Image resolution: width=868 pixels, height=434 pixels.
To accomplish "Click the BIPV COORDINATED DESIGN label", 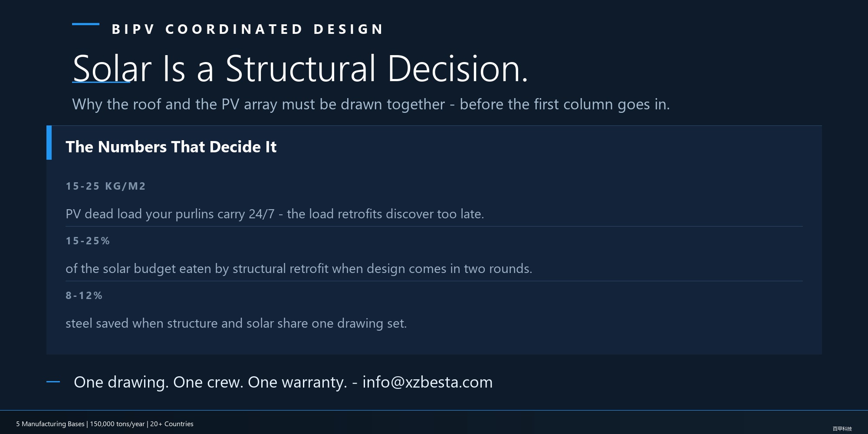I will [x=247, y=29].
